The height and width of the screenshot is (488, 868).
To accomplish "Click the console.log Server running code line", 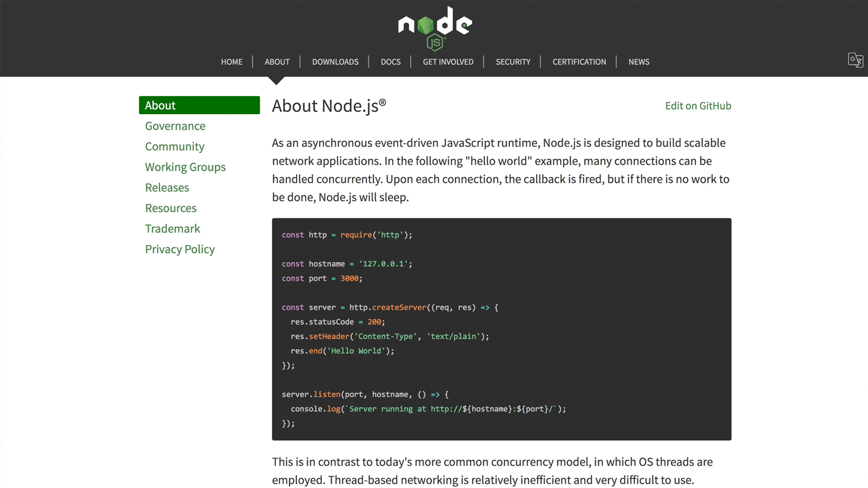I will [428, 409].
